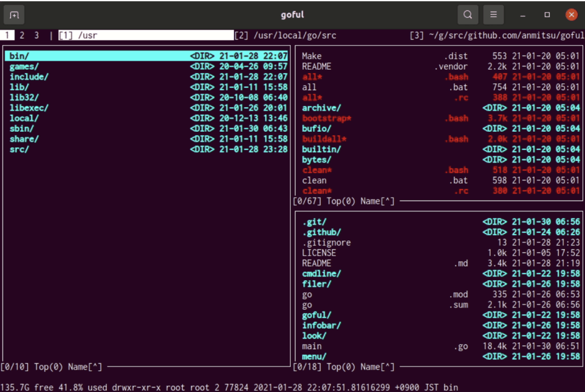
Task: Select the [2] /usr/local/go/src pane header
Action: pos(286,35)
